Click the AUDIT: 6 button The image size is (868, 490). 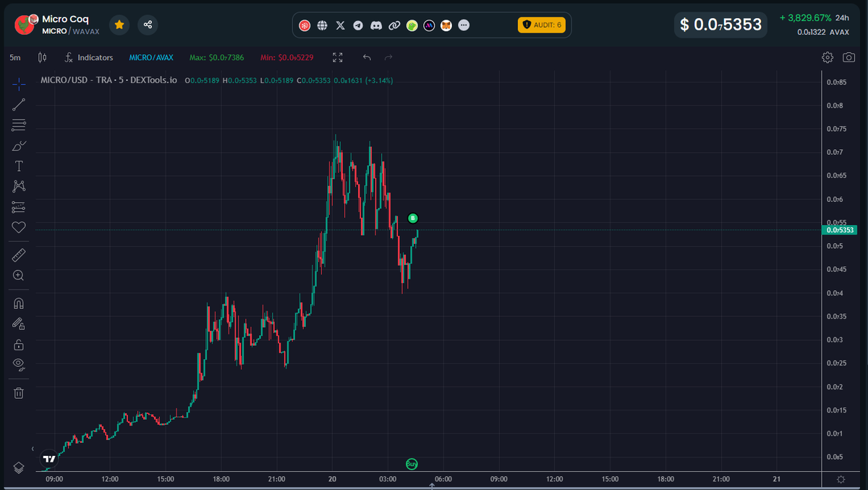click(542, 25)
